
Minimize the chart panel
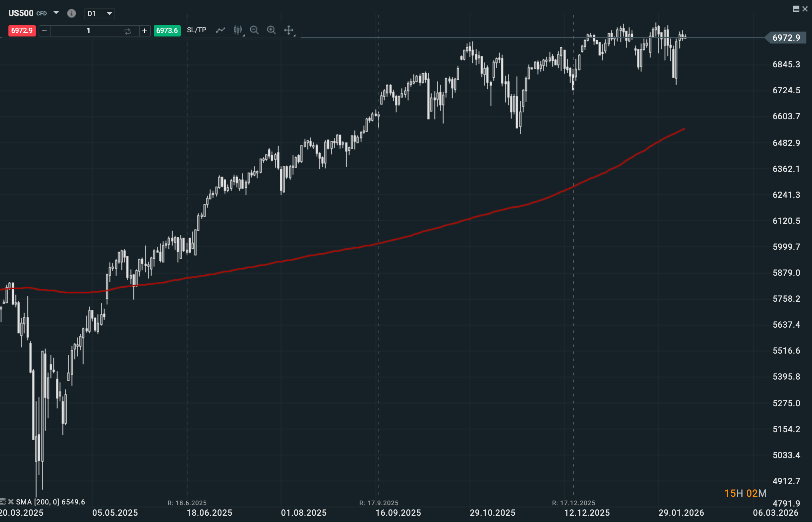coord(796,9)
